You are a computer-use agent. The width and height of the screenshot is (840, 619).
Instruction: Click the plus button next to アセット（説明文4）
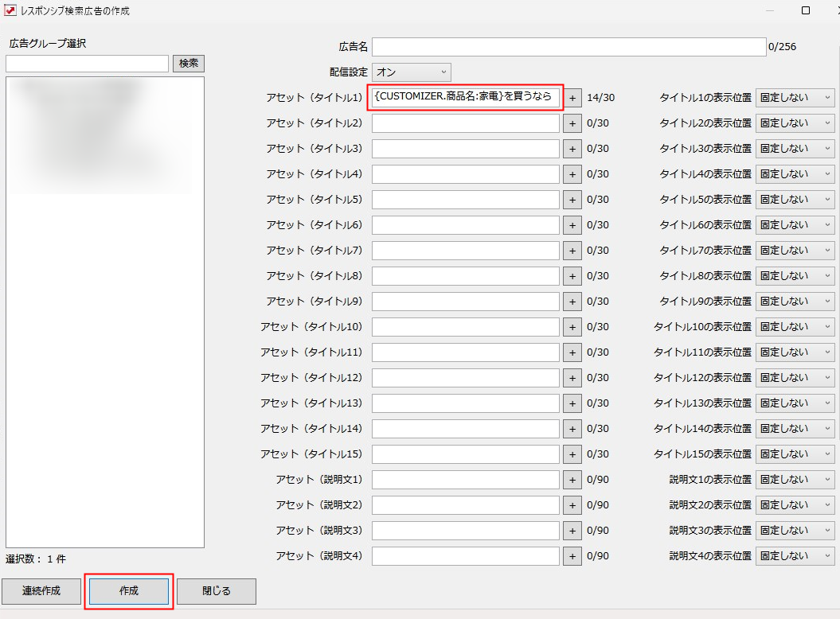[x=572, y=556]
